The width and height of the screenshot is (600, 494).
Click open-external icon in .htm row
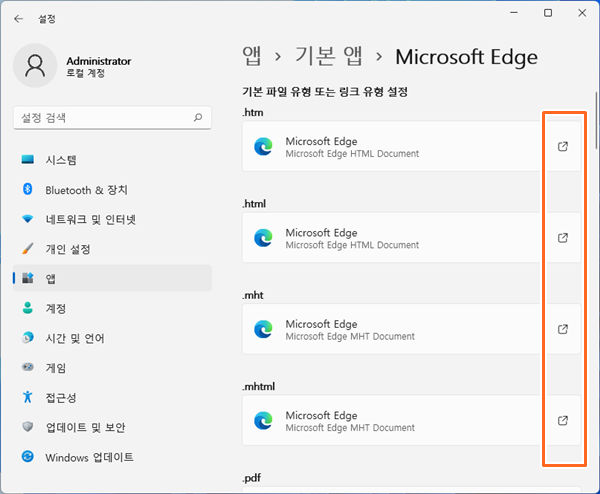tap(563, 147)
